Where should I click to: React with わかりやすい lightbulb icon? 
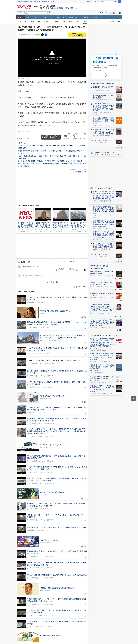pyautogui.click(x=74, y=136)
